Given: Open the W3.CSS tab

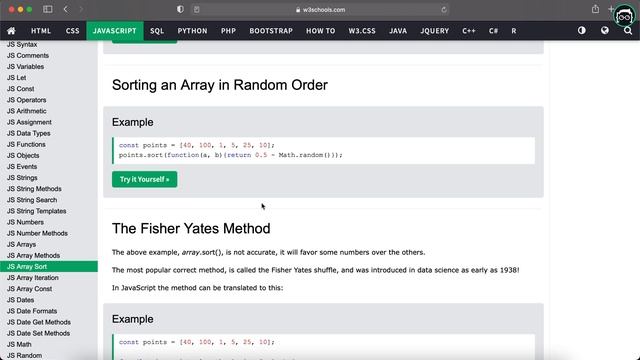Looking at the screenshot, I should pyautogui.click(x=362, y=31).
